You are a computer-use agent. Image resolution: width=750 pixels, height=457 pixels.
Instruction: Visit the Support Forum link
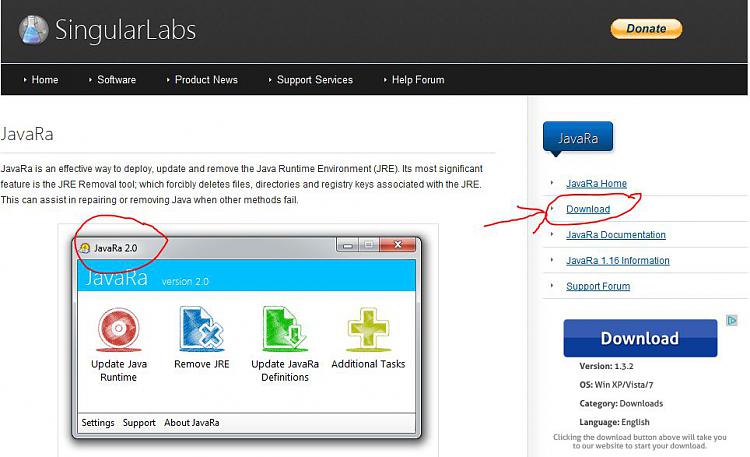598,286
